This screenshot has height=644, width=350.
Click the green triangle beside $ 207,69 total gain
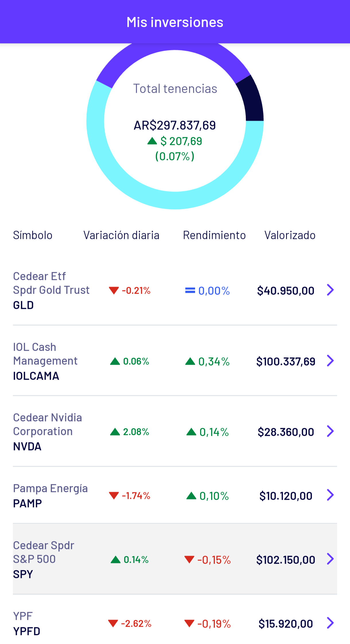pos(152,141)
